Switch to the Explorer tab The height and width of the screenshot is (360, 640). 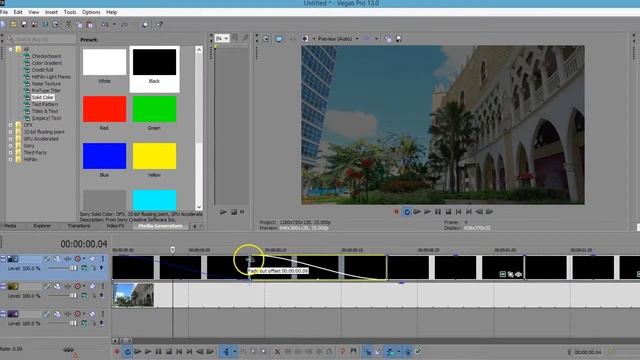pyautogui.click(x=42, y=226)
